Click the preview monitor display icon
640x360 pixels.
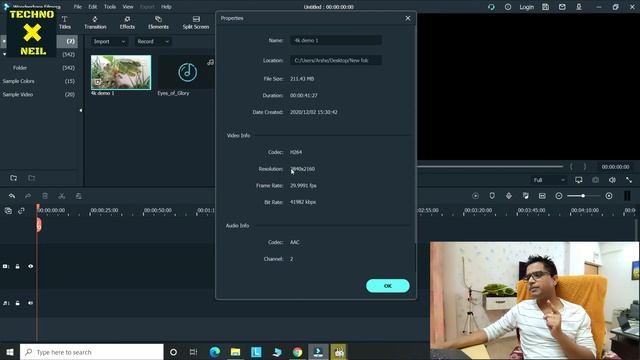pos(579,180)
